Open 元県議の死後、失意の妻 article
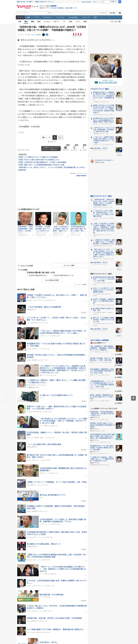 (x=54, y=618)
